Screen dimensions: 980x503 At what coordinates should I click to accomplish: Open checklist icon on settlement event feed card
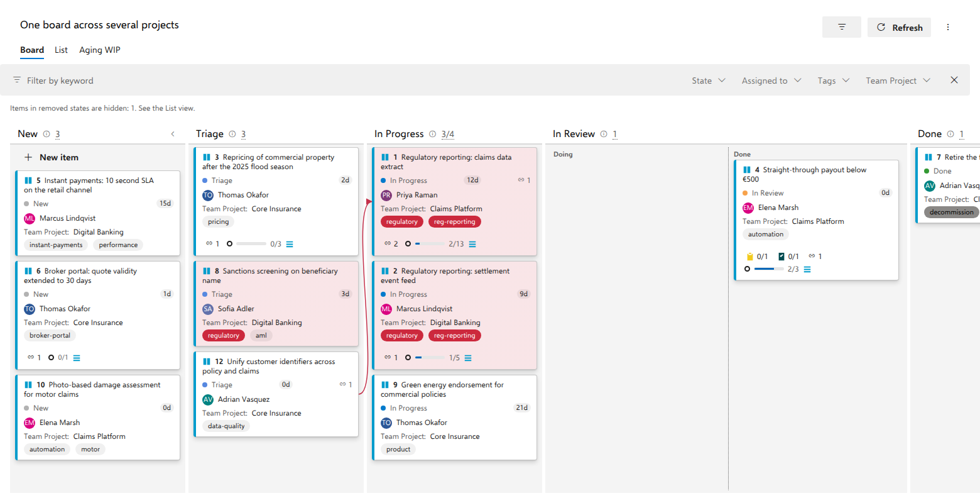468,358
